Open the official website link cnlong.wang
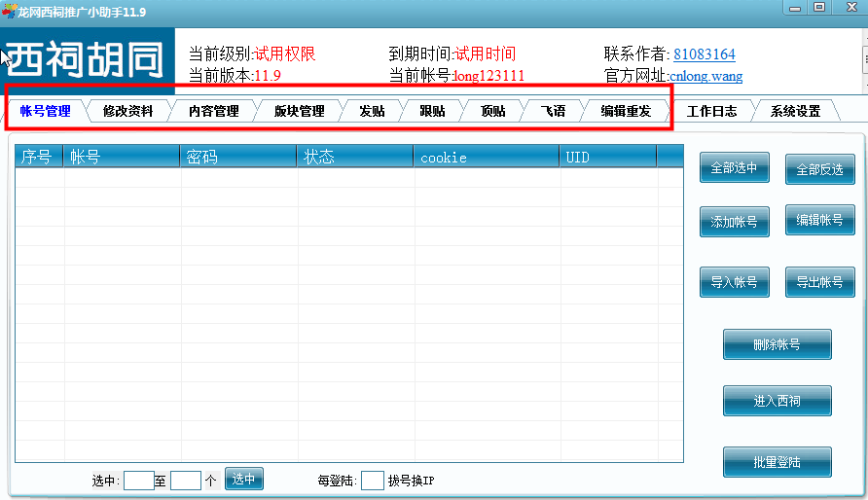Viewport: 868px width, 500px height. pos(706,76)
